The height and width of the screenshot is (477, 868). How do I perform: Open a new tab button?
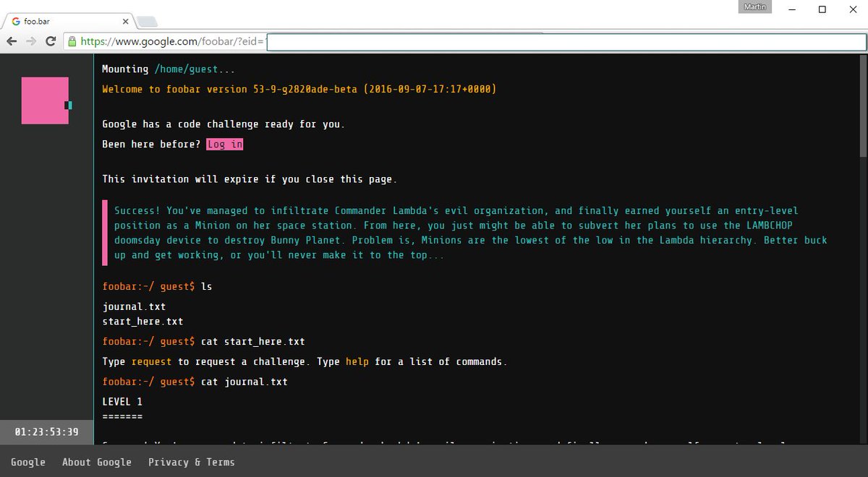[x=147, y=21]
